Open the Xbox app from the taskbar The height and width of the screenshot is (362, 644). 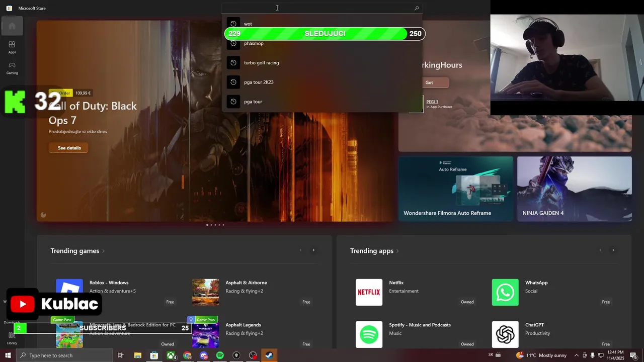(x=172, y=355)
